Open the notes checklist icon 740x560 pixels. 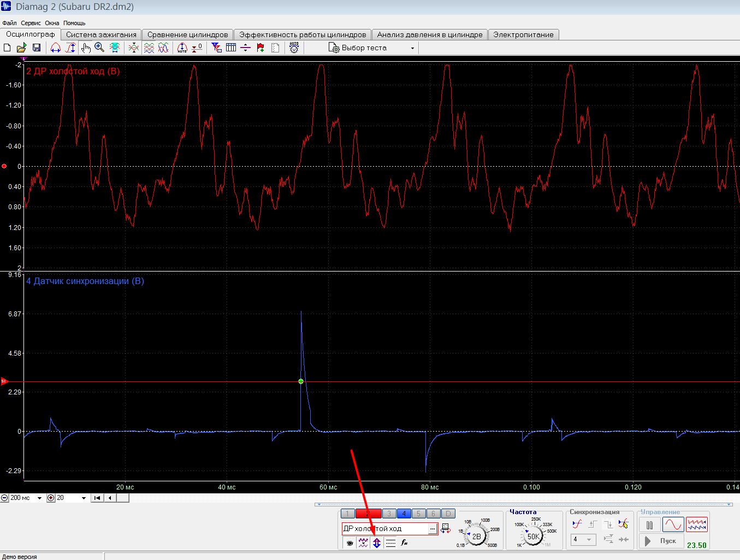tap(275, 48)
